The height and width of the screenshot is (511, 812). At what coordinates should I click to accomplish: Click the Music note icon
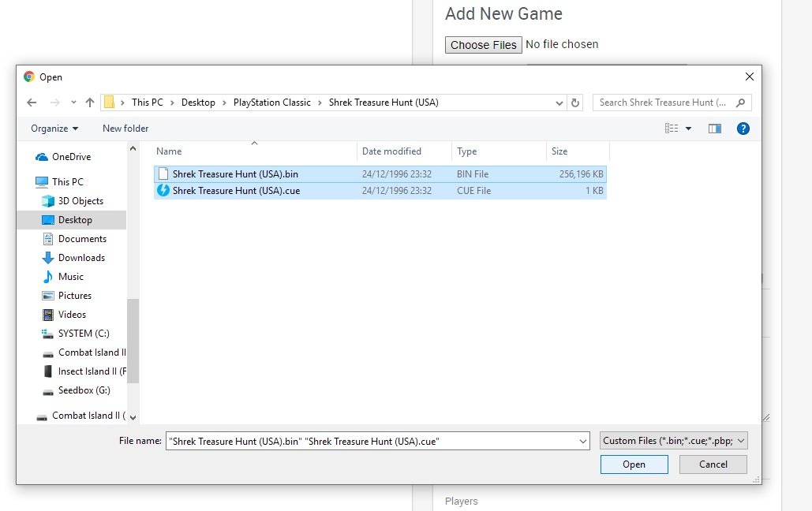tap(47, 277)
